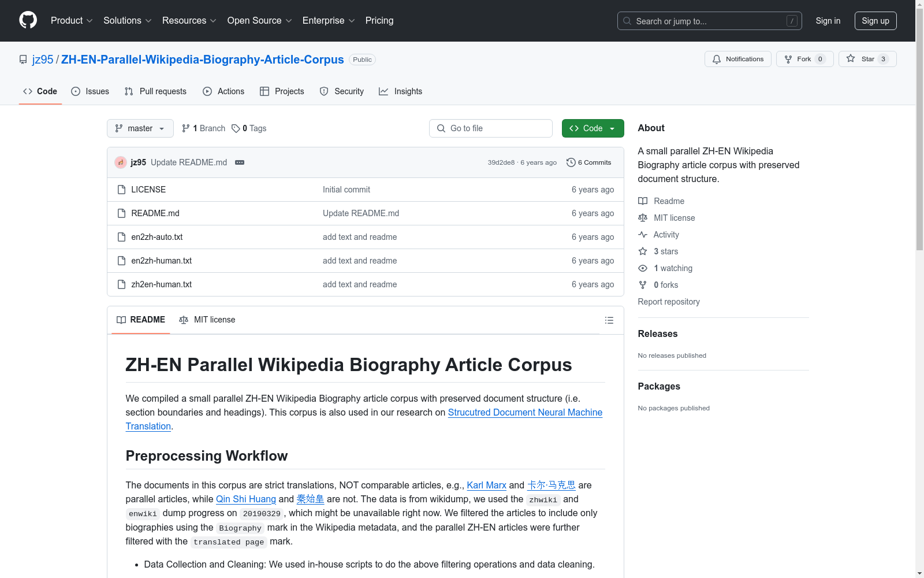The image size is (924, 578).
Task: Click the star icon beside 3 stars
Action: point(643,251)
